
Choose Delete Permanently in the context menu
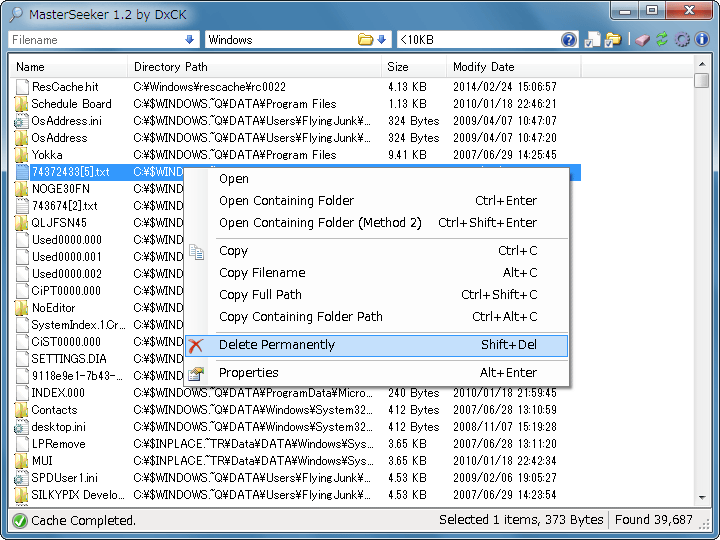[377, 345]
